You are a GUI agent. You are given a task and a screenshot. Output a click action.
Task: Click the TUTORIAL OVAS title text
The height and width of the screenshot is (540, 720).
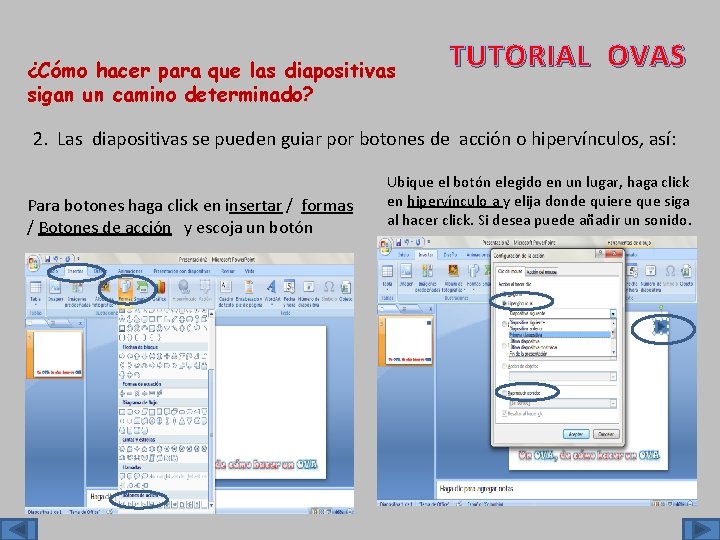click(568, 56)
